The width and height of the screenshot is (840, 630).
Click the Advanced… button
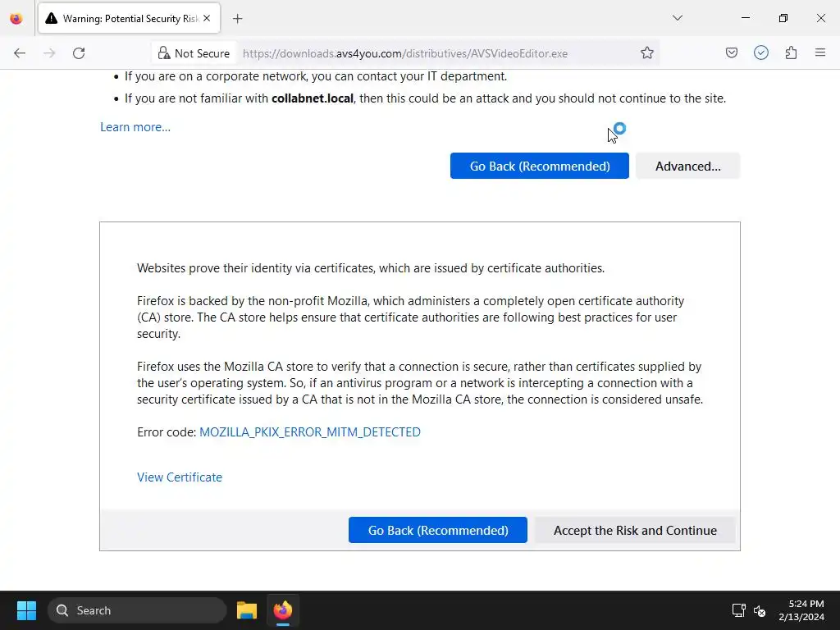pyautogui.click(x=688, y=166)
